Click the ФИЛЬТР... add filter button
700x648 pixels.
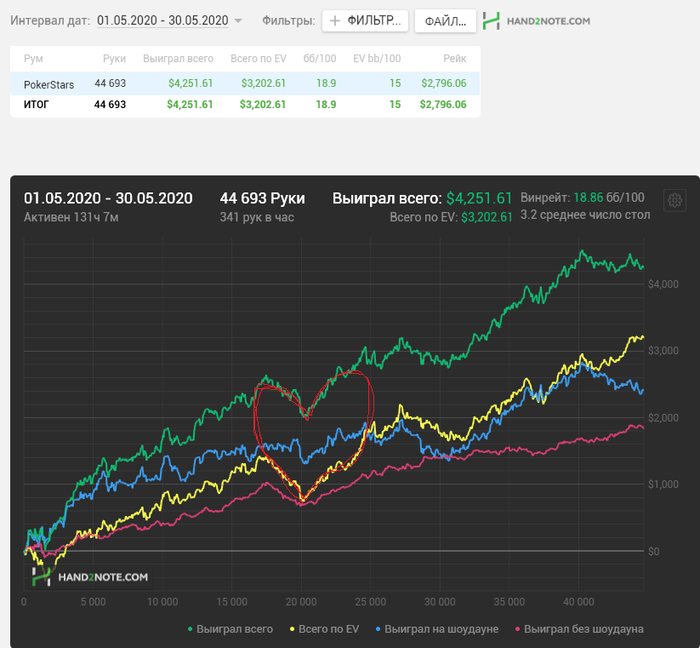(365, 21)
